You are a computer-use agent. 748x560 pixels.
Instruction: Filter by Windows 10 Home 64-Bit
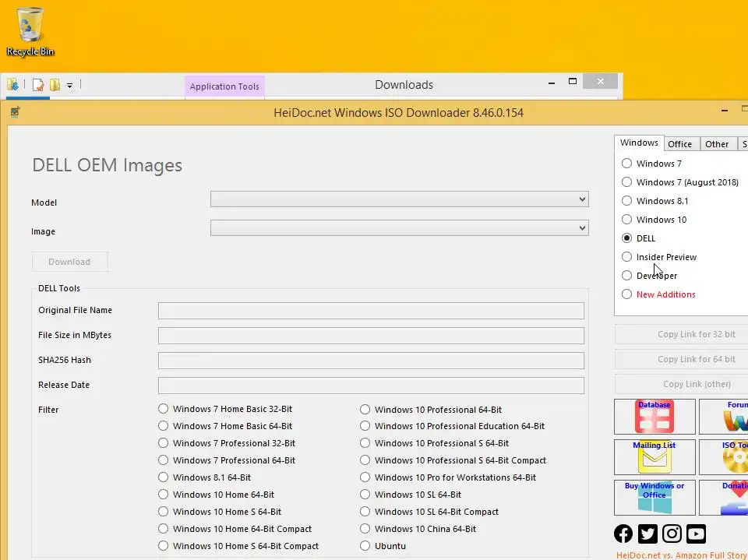163,495
